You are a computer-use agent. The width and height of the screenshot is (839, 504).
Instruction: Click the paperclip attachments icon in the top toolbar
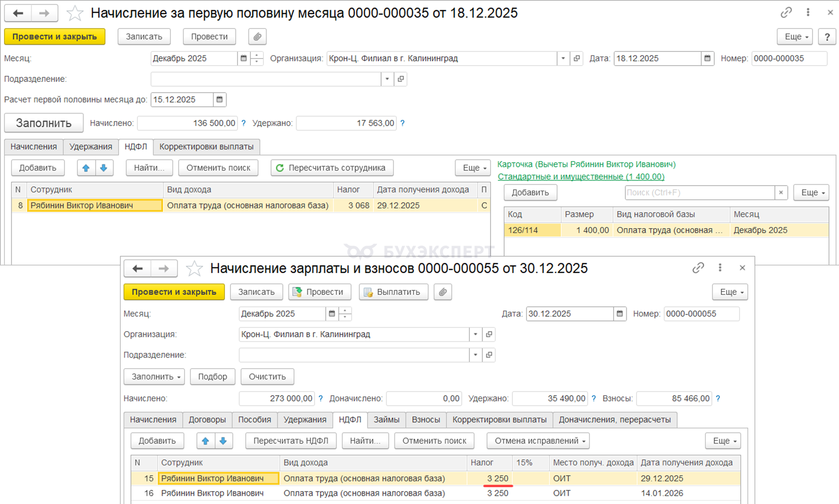(257, 37)
